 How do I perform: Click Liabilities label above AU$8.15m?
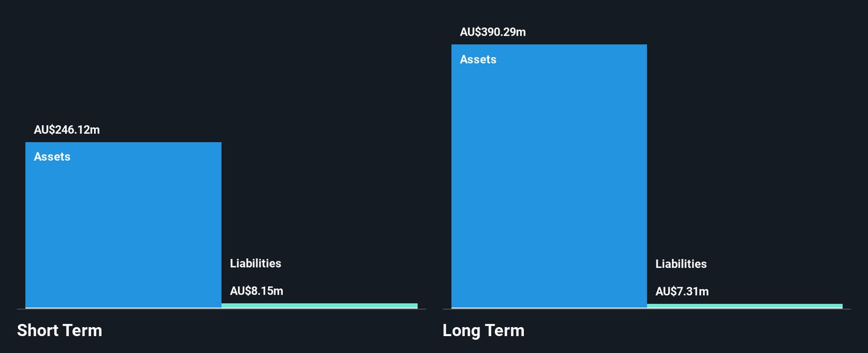point(256,263)
